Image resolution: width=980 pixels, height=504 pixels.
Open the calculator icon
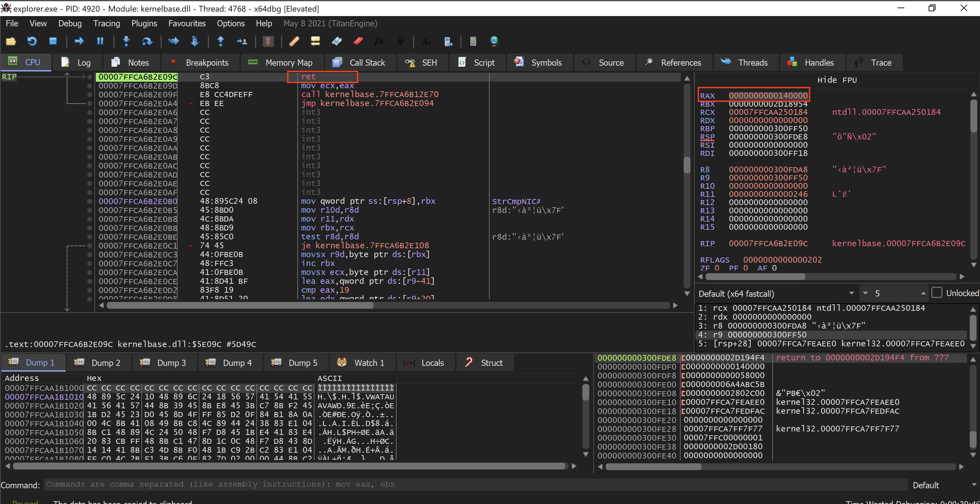(x=473, y=41)
